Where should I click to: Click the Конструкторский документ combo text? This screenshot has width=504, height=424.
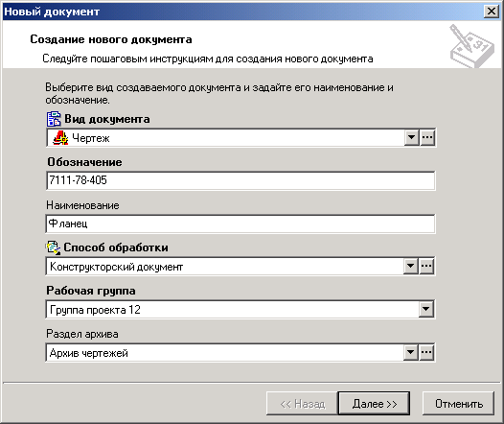tap(116, 267)
